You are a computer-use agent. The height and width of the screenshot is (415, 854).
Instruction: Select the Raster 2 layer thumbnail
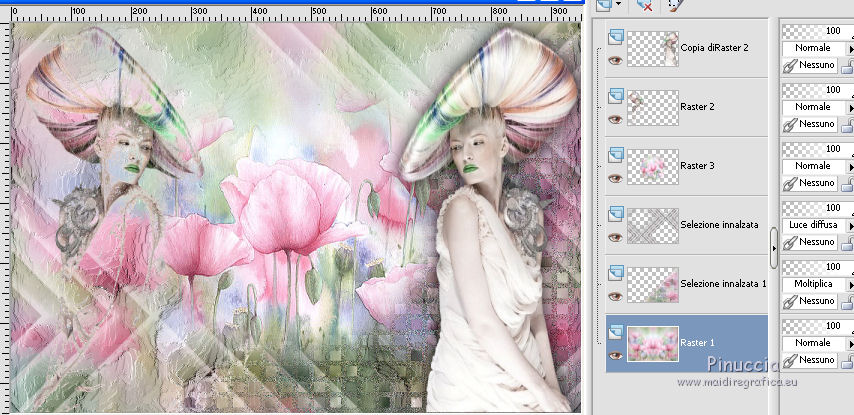(653, 107)
